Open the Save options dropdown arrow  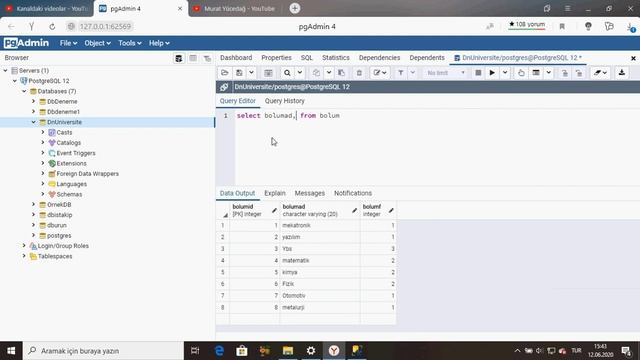(x=251, y=73)
